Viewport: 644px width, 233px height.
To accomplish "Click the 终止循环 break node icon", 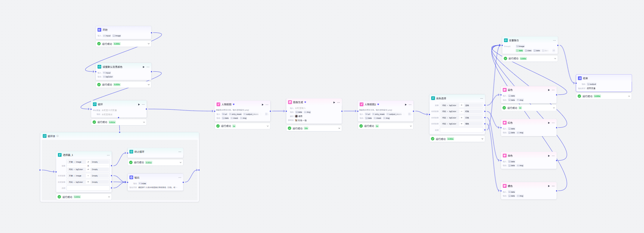I will point(131,152).
